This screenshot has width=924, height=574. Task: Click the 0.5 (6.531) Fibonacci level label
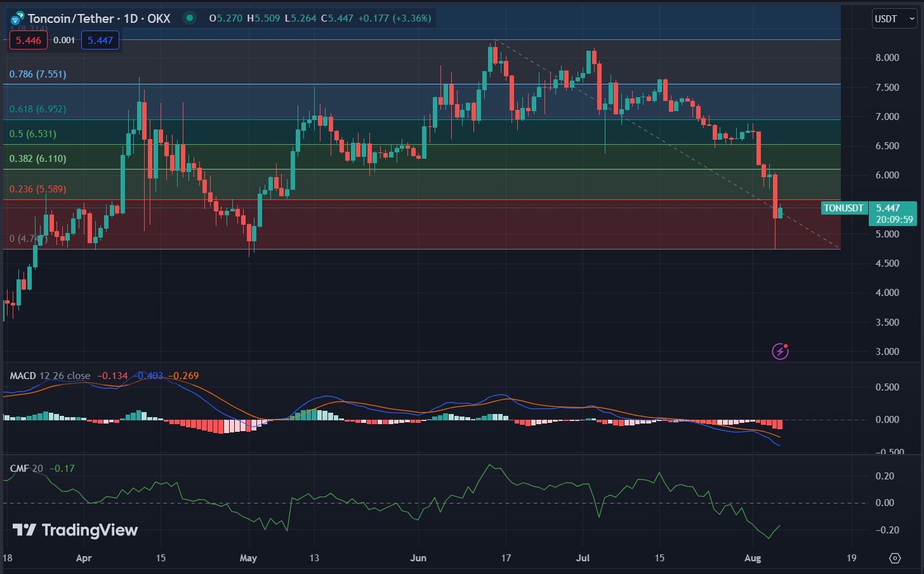[x=33, y=134]
